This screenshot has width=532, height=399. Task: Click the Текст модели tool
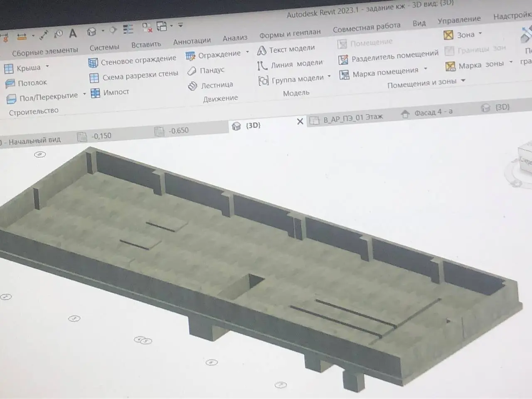tap(286, 49)
